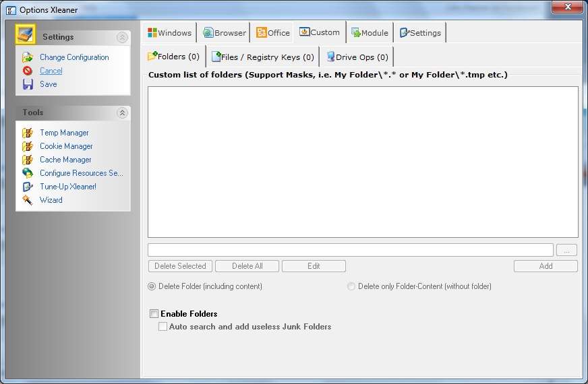
Task: Click the orange Office tab icon
Action: [x=262, y=32]
